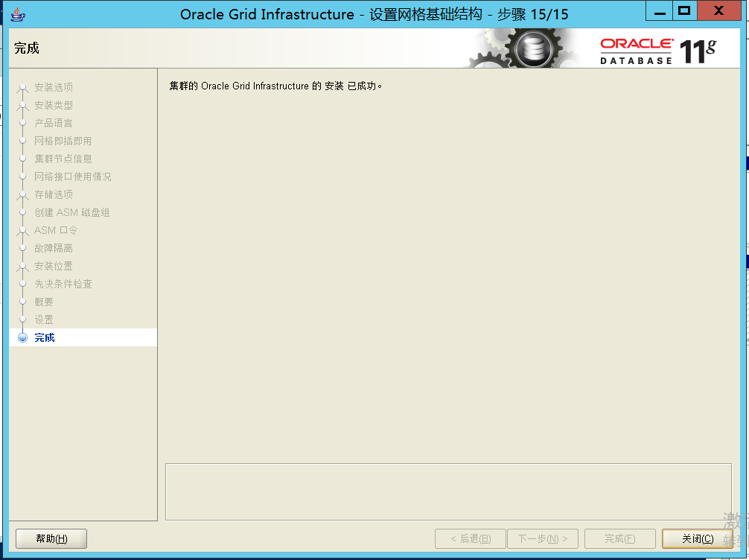Select the 安装选项 step in sidebar

coord(54,87)
